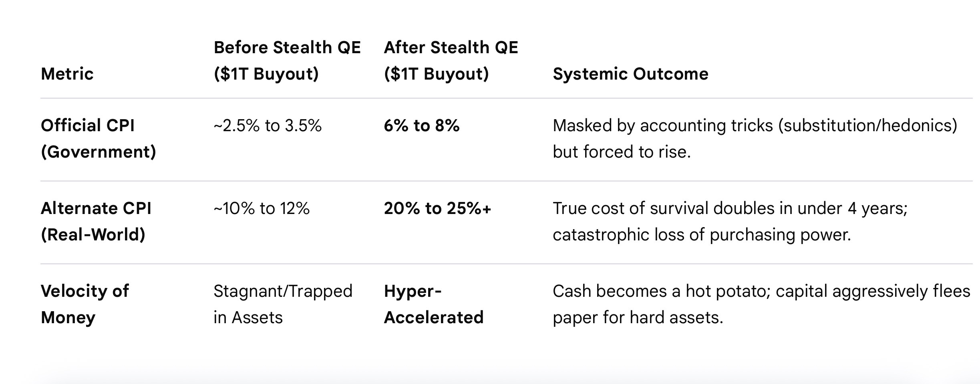The image size is (980, 384).
Task: Click the bold 6% to 8% value
Action: 421,126
